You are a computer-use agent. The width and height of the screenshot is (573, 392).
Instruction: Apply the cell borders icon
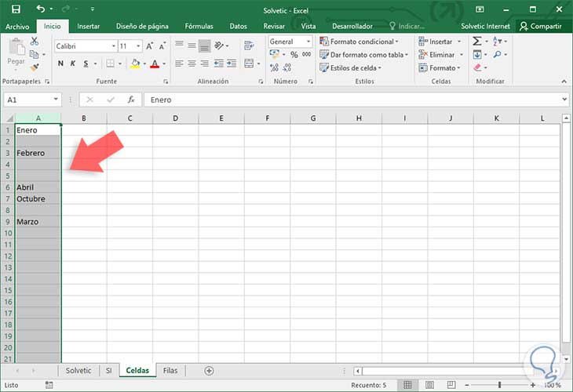click(110, 64)
